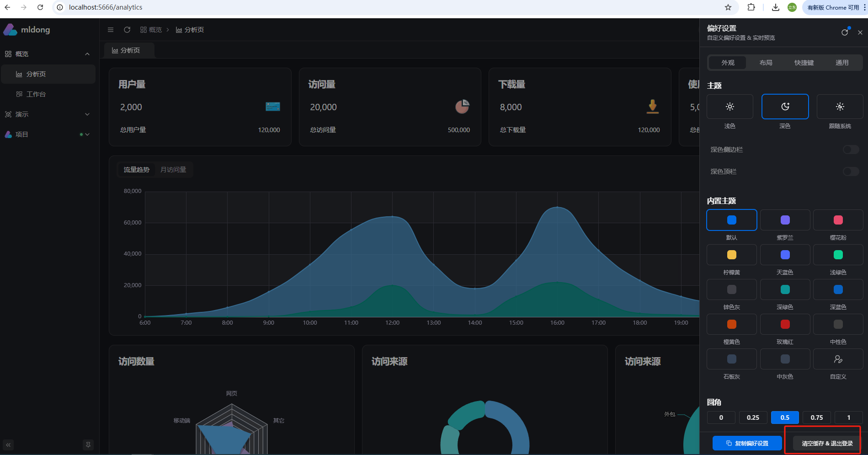Bookmark this page with the star icon
The image size is (868, 455).
click(x=728, y=7)
